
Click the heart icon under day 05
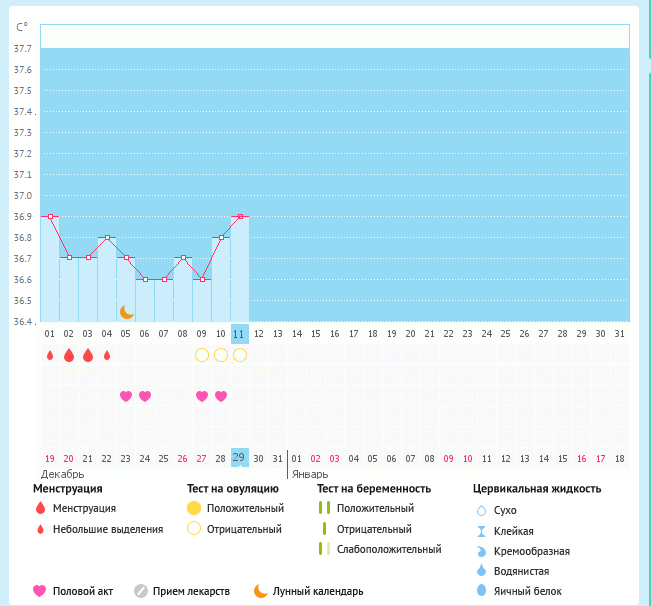click(x=126, y=396)
